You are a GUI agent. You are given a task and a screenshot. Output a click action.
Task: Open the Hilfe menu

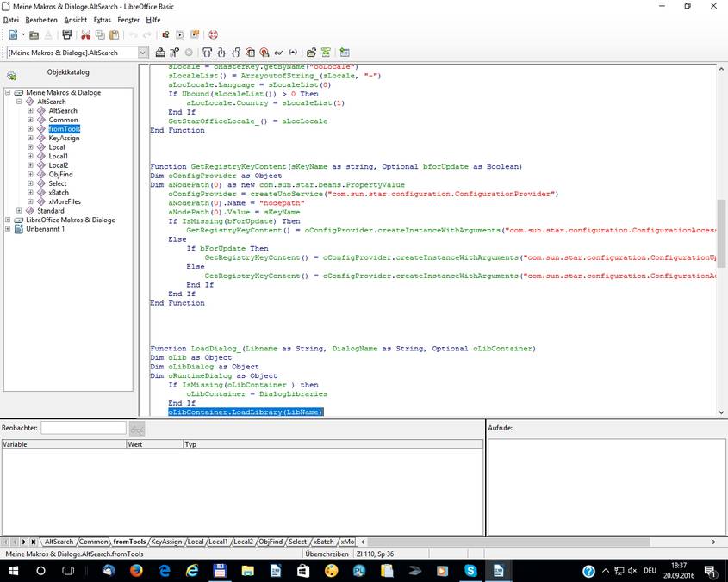click(153, 20)
